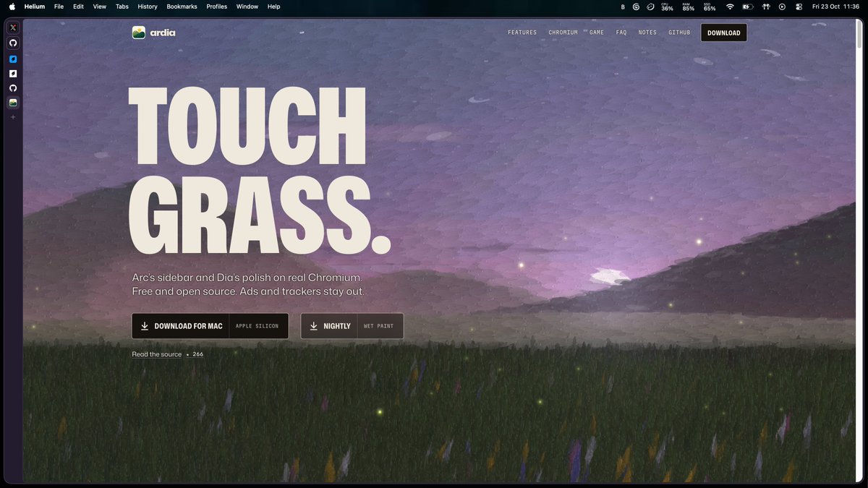Image resolution: width=868 pixels, height=488 pixels.
Task: Go to the CHROMIUM nav link
Action: tap(563, 33)
